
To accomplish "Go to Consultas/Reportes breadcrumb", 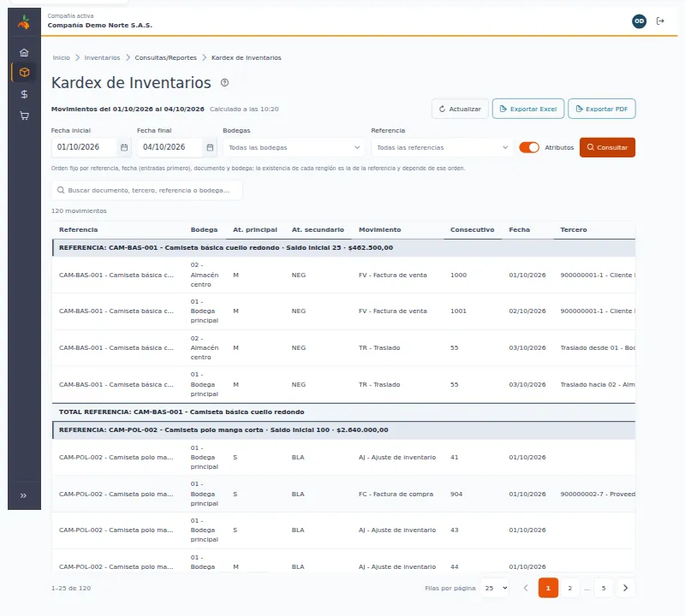I will [165, 57].
